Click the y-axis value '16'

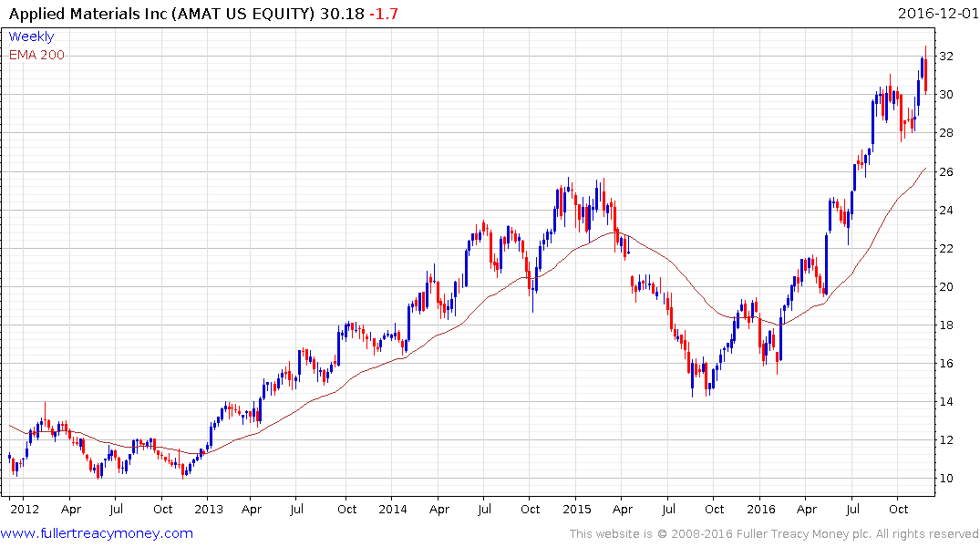(946, 363)
